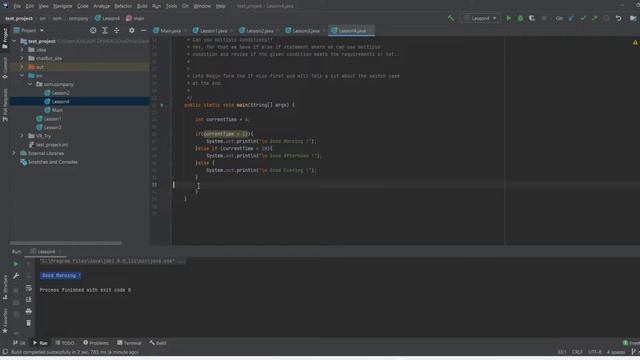640x360 pixels.
Task: Select Opened File target icon in Project panel
Action: [x=93, y=31]
